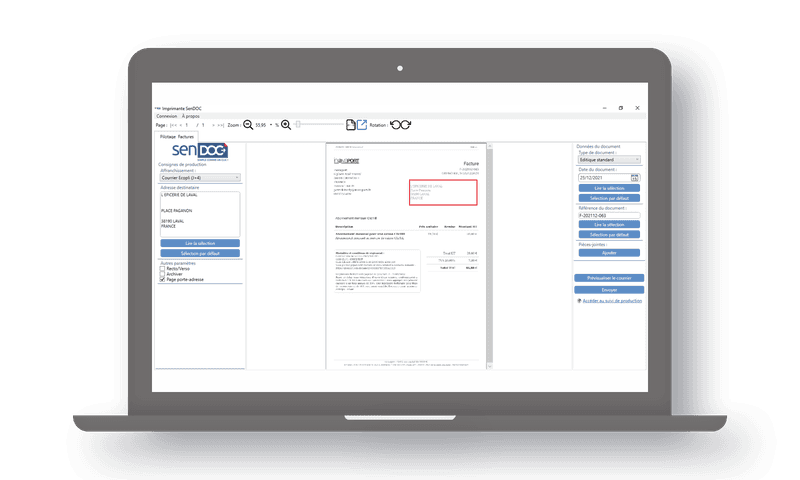Open the Type de document dropdown

coord(609,160)
